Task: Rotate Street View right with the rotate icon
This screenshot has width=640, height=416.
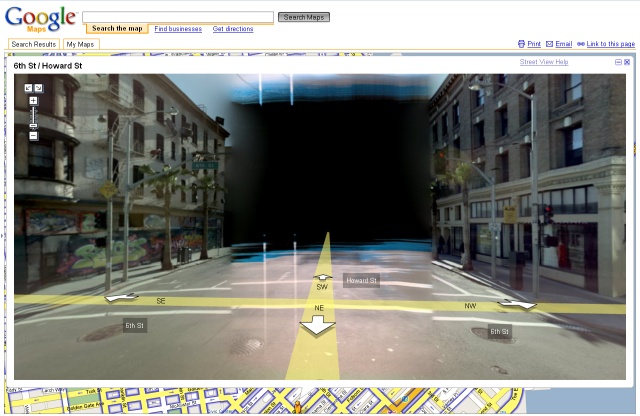Action: pos(38,88)
